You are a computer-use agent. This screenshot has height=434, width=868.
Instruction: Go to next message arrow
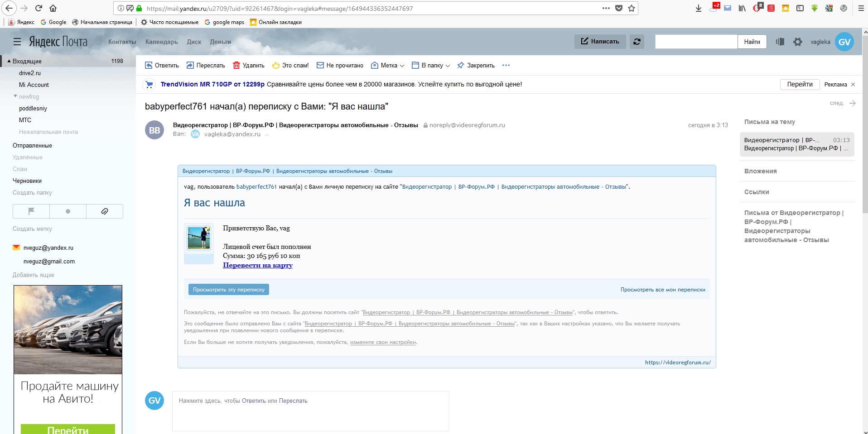852,103
